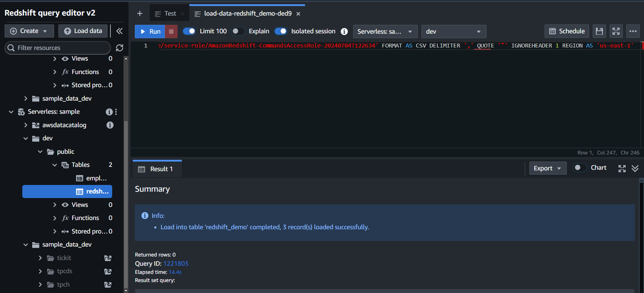Collapse the dev database folder
The image size is (644, 293).
(x=25, y=139)
